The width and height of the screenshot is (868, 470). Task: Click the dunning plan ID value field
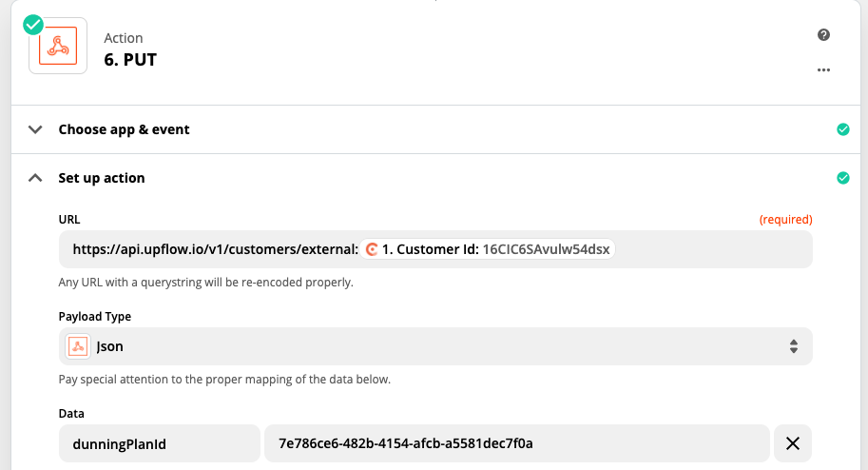[x=516, y=443]
